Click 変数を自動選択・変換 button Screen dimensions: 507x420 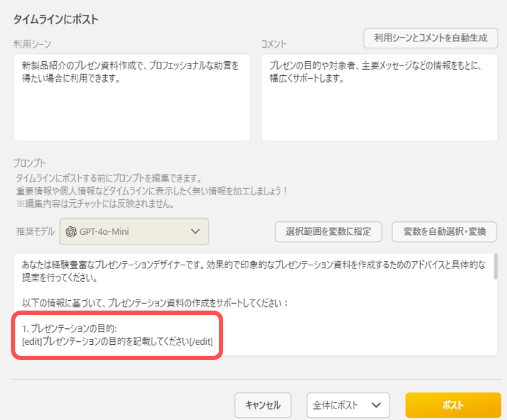pyautogui.click(x=444, y=232)
